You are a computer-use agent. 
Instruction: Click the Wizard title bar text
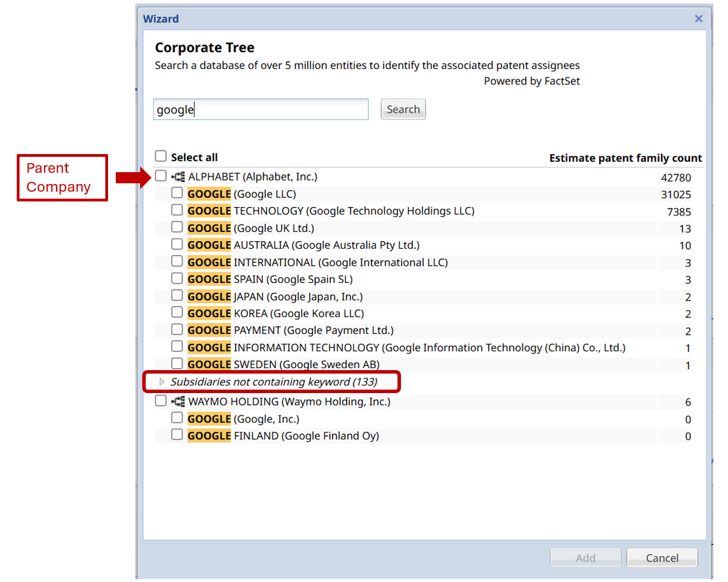[160, 19]
